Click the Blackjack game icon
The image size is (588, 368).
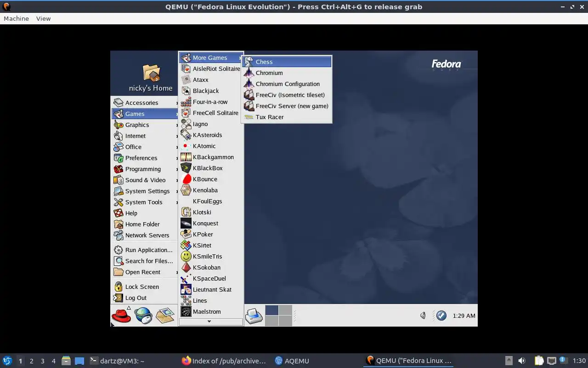pyautogui.click(x=186, y=91)
